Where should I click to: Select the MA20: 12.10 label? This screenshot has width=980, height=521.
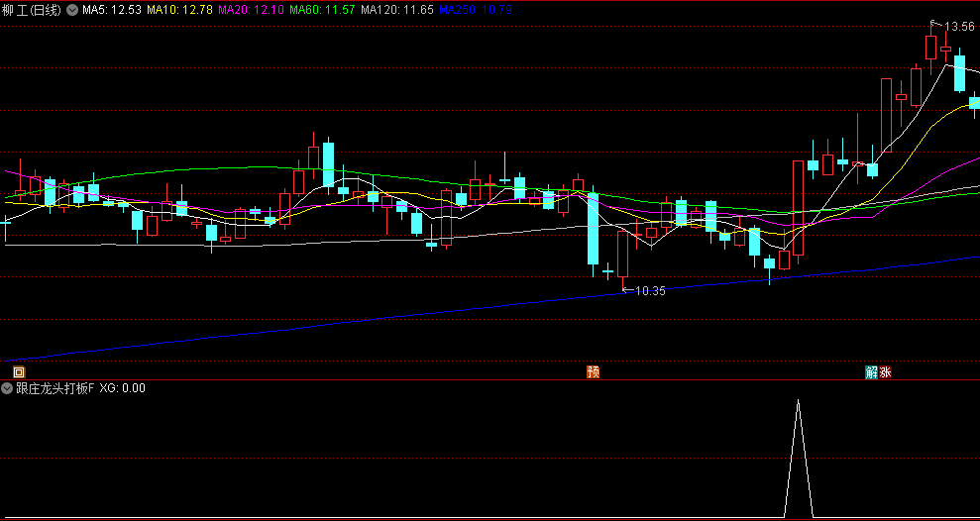[252, 10]
